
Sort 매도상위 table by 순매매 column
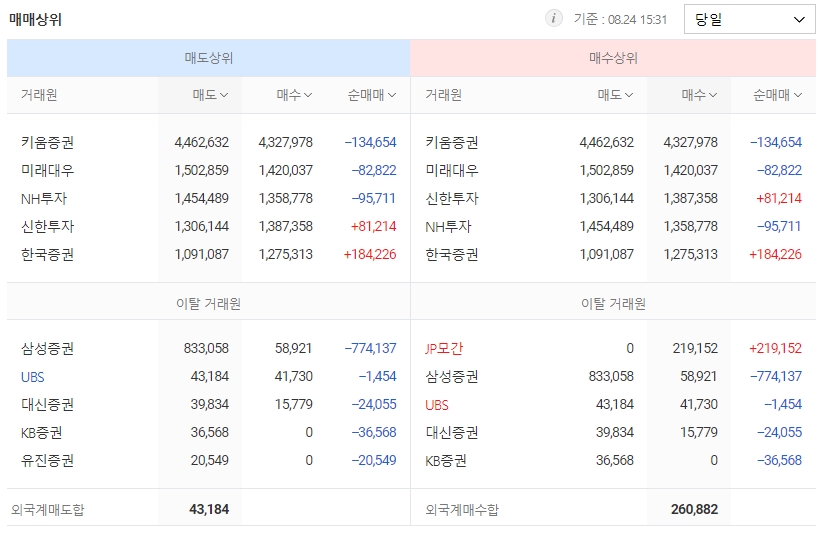point(372,95)
